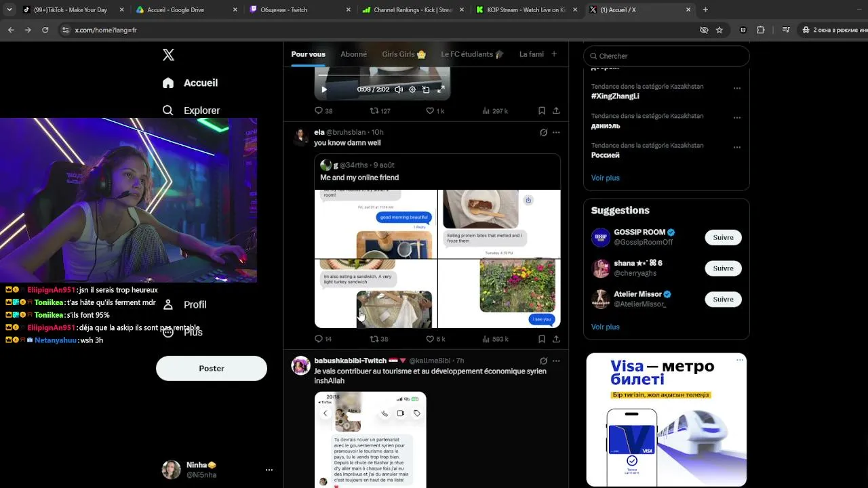Open more options on ela's post
868x488 pixels.
[x=556, y=132]
